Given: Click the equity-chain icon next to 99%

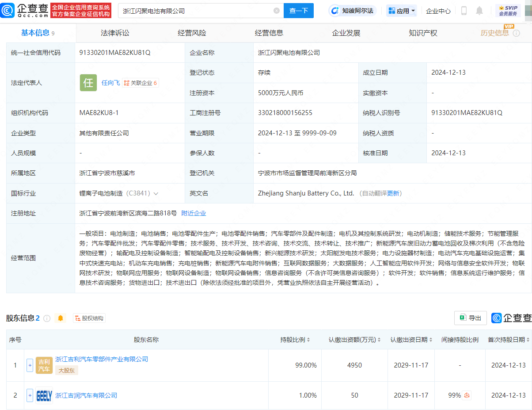Looking at the screenshot, I should coord(467,395).
